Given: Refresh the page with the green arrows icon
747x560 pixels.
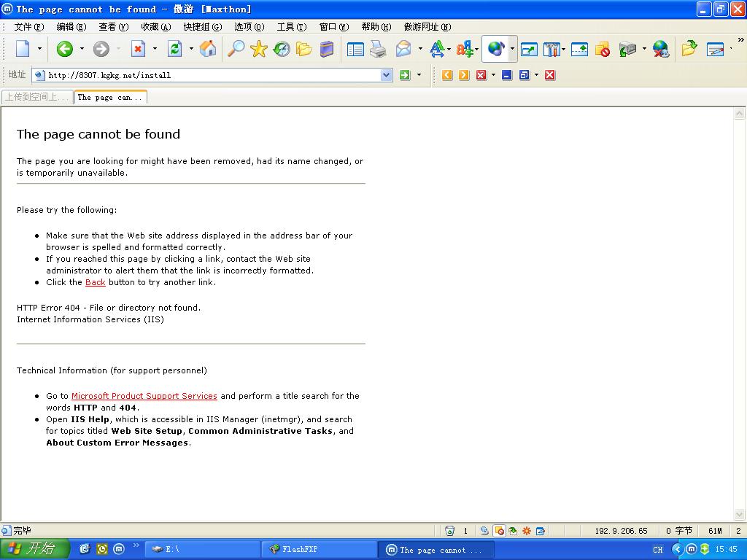Looking at the screenshot, I should pos(175,49).
